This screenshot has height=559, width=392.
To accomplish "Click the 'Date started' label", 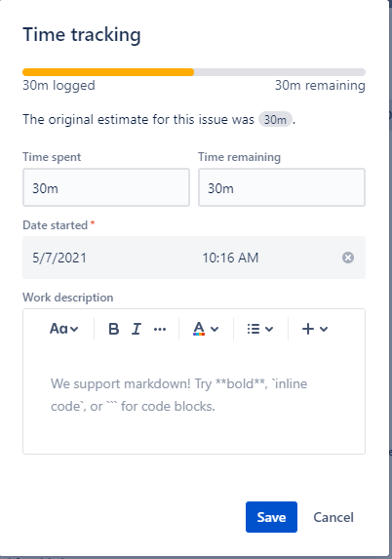I will (56, 225).
